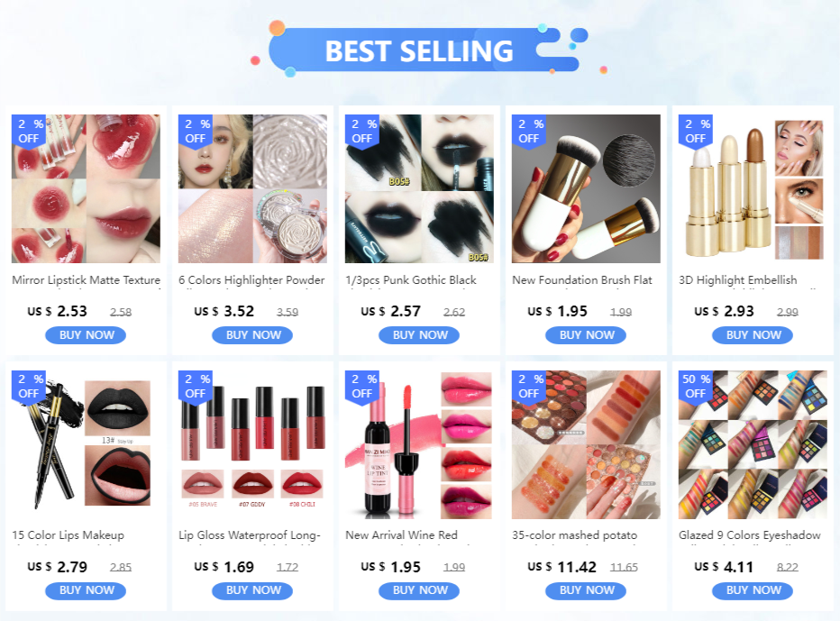Screen dimensions: 840x621
Task: View the Punk Gothic Black lipstick photo
Action: [x=419, y=188]
